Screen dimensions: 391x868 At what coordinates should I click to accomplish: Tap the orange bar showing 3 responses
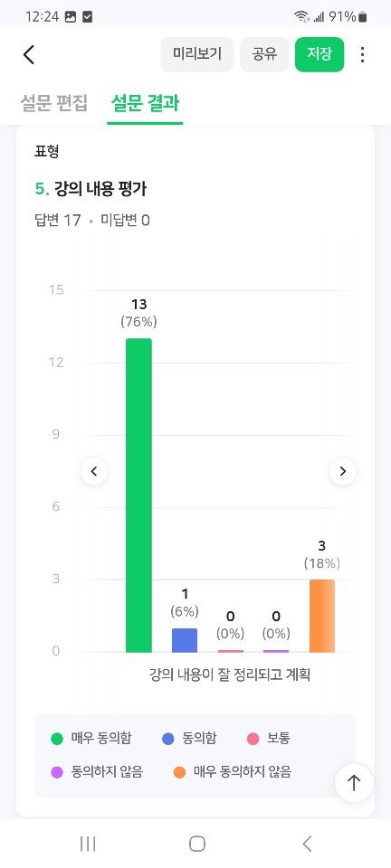tap(322, 616)
